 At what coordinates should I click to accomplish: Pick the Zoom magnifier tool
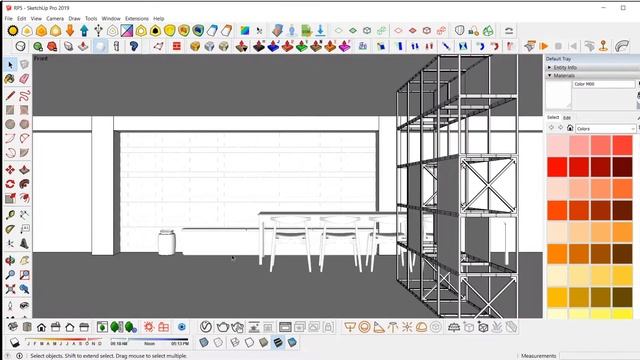click(x=10, y=275)
